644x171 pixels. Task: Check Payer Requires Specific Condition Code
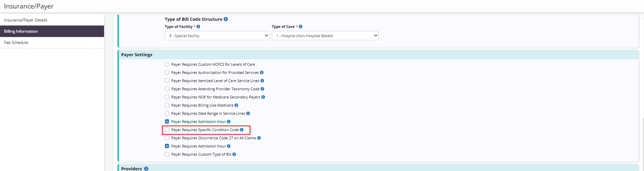point(167,130)
